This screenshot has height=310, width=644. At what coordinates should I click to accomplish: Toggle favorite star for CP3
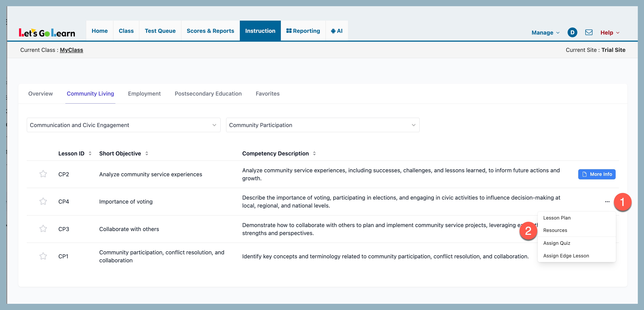(x=43, y=229)
